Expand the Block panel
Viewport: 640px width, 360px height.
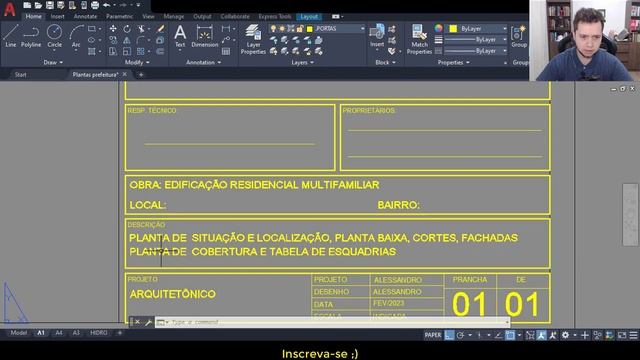point(385,62)
